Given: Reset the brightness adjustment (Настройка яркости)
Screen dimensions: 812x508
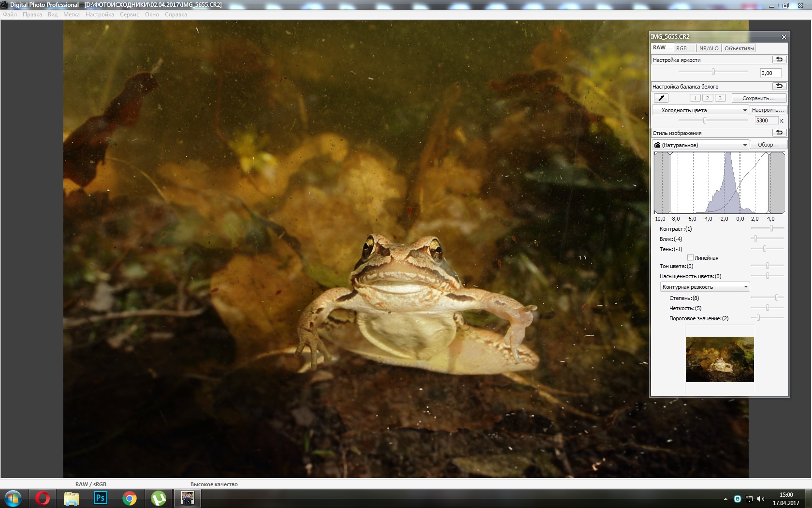Looking at the screenshot, I should tap(779, 60).
